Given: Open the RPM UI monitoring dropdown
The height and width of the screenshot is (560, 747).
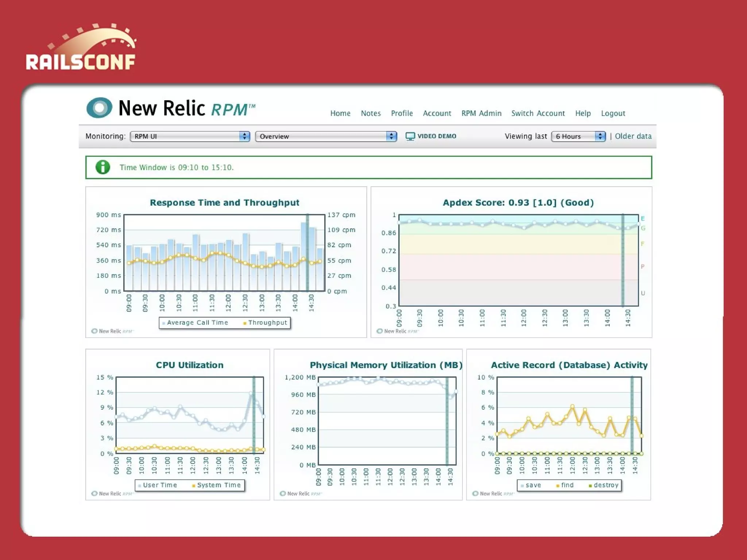Looking at the screenshot, I should coord(190,136).
